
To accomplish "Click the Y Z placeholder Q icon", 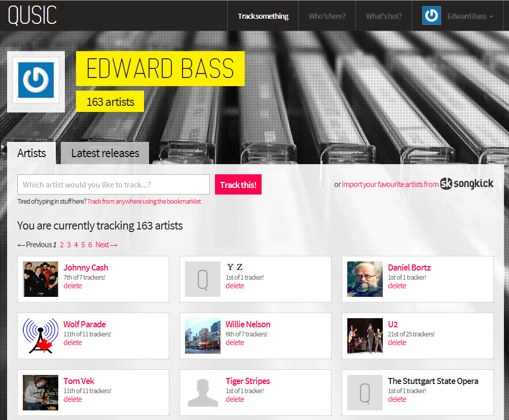I will (203, 279).
